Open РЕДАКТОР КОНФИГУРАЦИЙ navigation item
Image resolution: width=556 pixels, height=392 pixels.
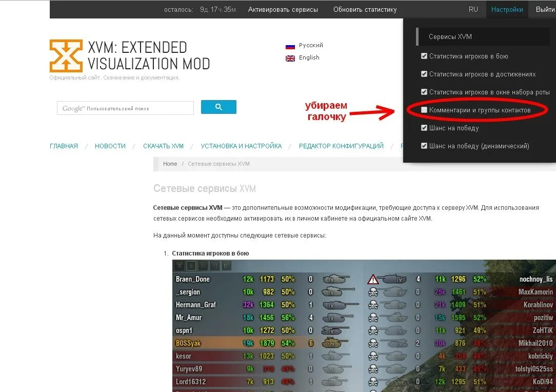(x=341, y=146)
